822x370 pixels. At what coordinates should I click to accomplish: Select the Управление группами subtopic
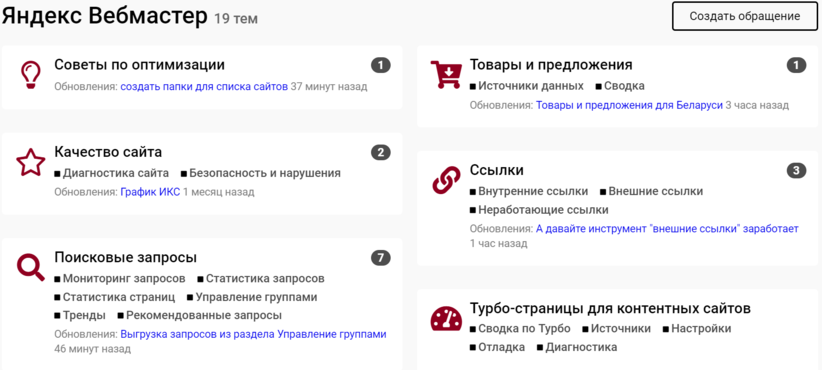pyautogui.click(x=252, y=297)
